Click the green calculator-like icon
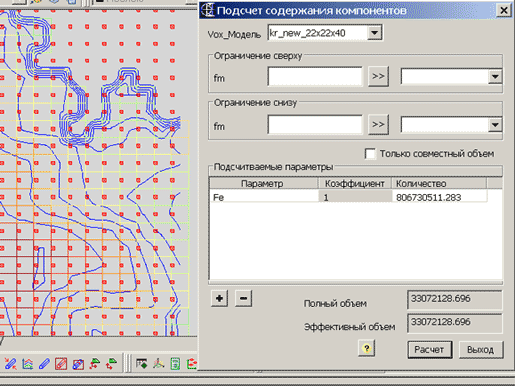This screenshot has width=515, height=386. (175, 364)
